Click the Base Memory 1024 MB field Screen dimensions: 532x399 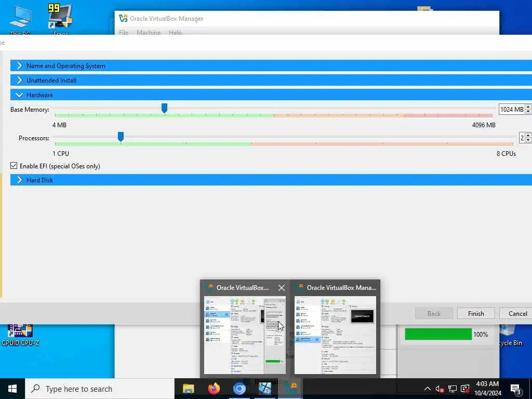[512, 109]
